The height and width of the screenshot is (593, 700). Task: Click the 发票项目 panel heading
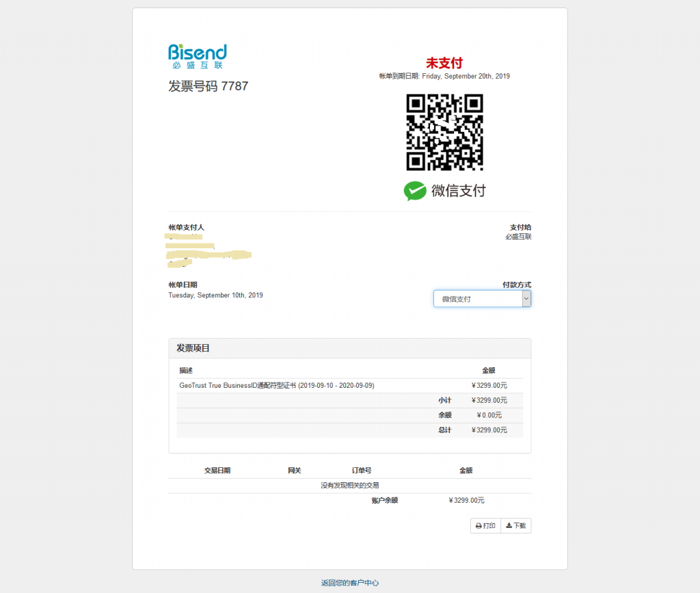pos(193,348)
